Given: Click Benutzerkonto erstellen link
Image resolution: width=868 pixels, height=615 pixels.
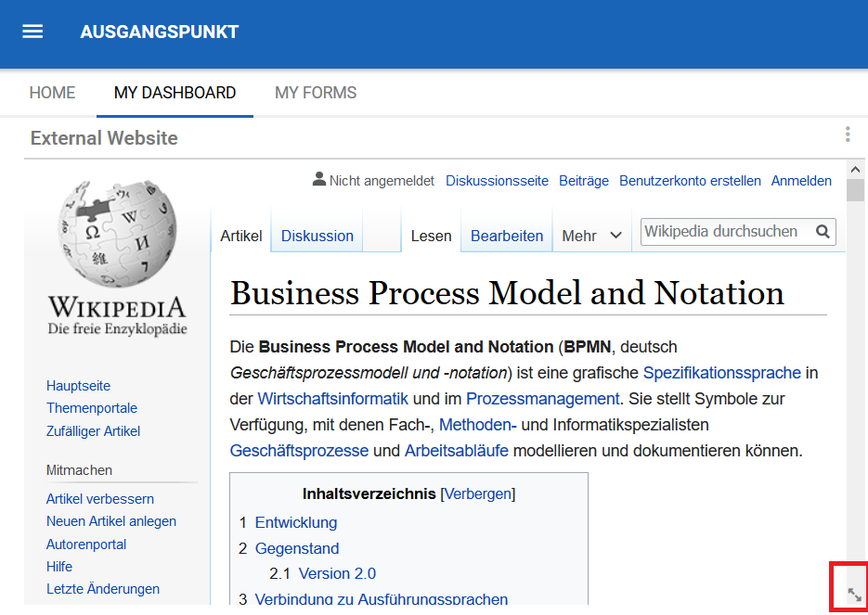Looking at the screenshot, I should click(x=690, y=181).
